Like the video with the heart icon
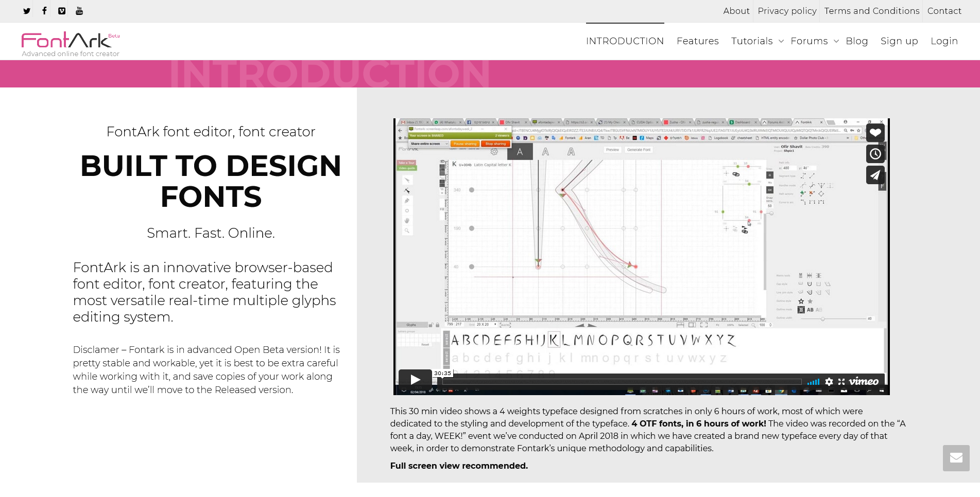Viewport: 980px width, 497px height. pyautogui.click(x=875, y=133)
